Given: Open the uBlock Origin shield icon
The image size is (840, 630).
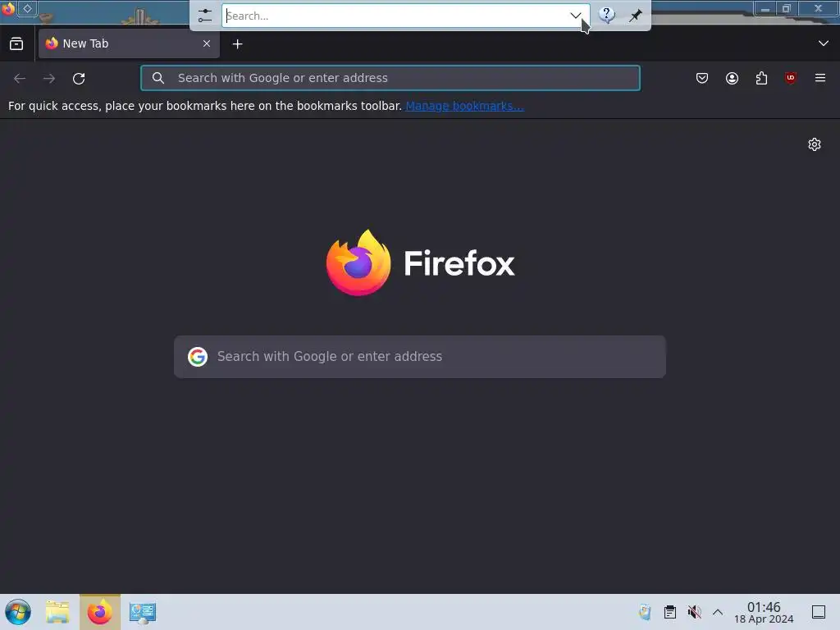Looking at the screenshot, I should (x=791, y=78).
